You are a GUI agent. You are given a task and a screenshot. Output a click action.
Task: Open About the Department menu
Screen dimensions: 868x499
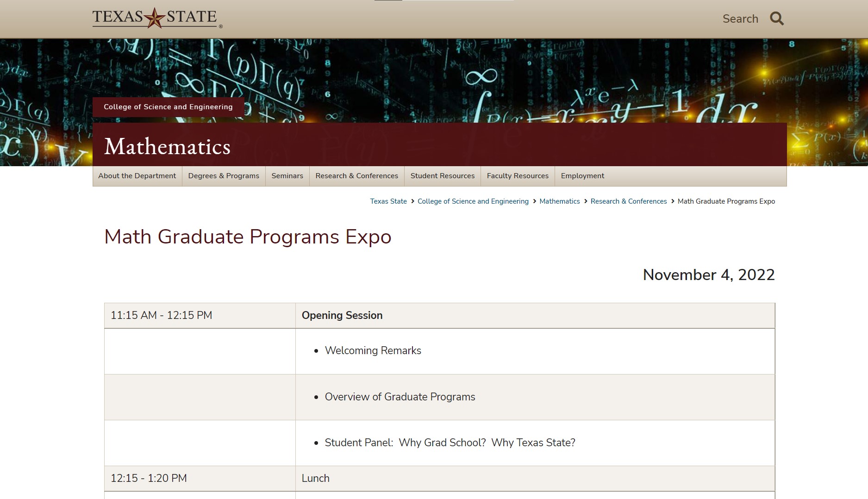pyautogui.click(x=137, y=176)
